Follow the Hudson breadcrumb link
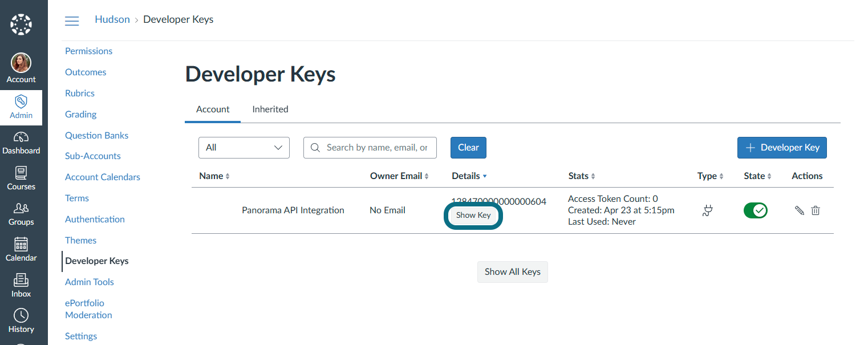The height and width of the screenshot is (345, 868). tap(112, 19)
